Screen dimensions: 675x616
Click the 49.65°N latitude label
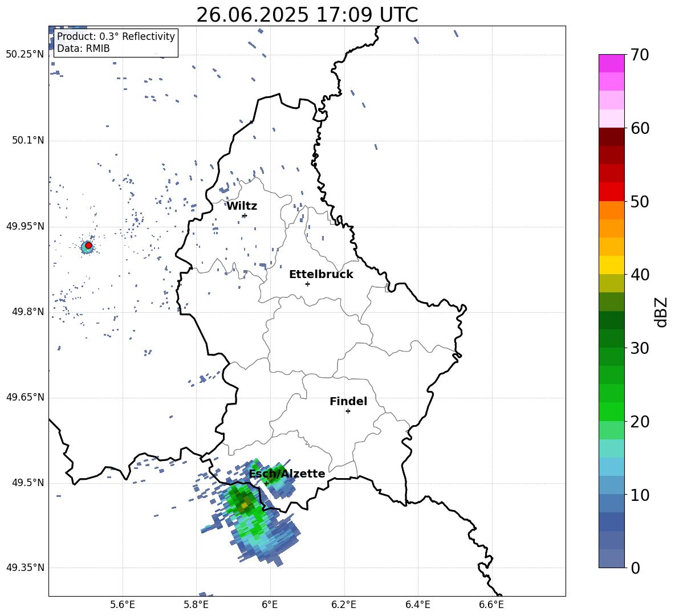click(25, 397)
